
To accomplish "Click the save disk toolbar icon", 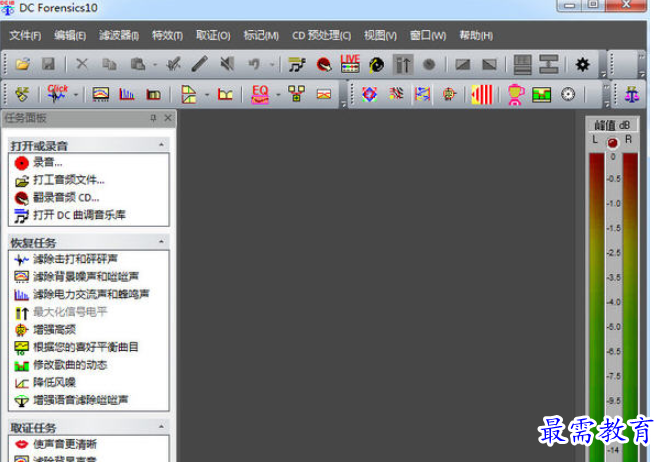I will (x=49, y=64).
